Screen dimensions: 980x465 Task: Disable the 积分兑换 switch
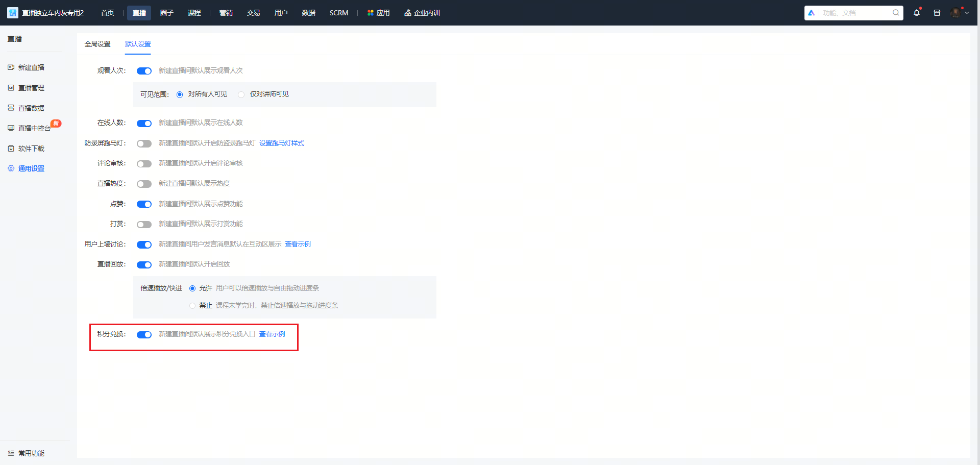tap(144, 335)
